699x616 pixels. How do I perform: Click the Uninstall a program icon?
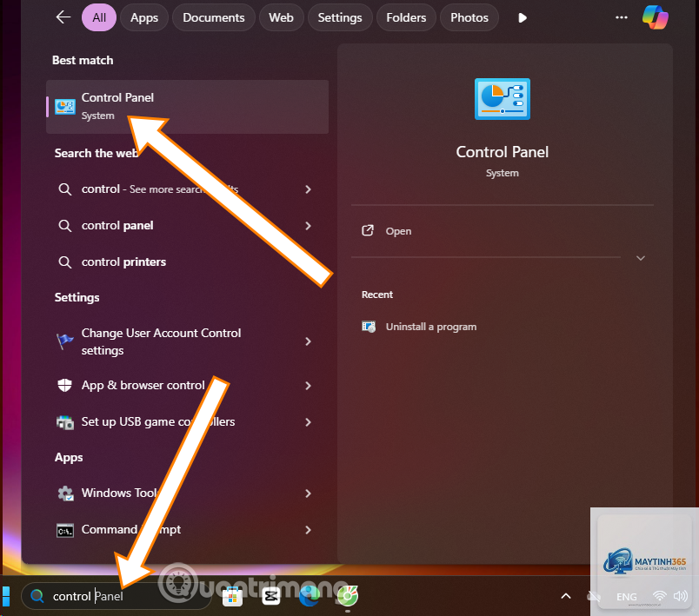tap(369, 327)
